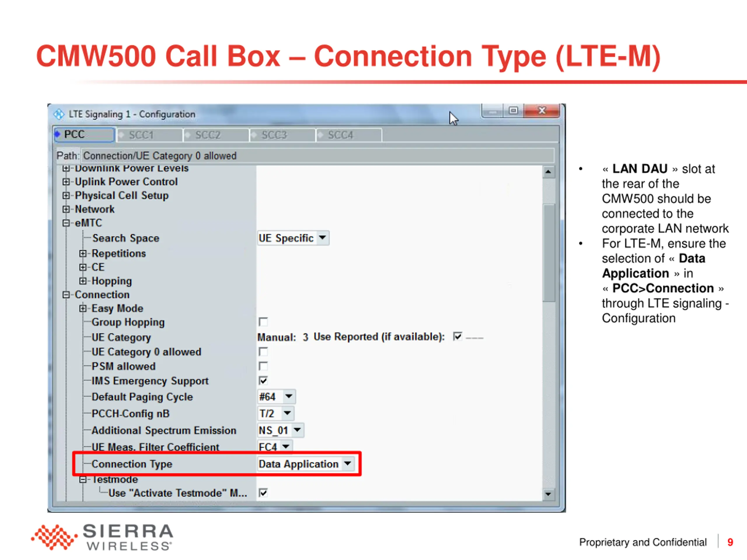Click the scrollbar down arrow

[x=548, y=494]
